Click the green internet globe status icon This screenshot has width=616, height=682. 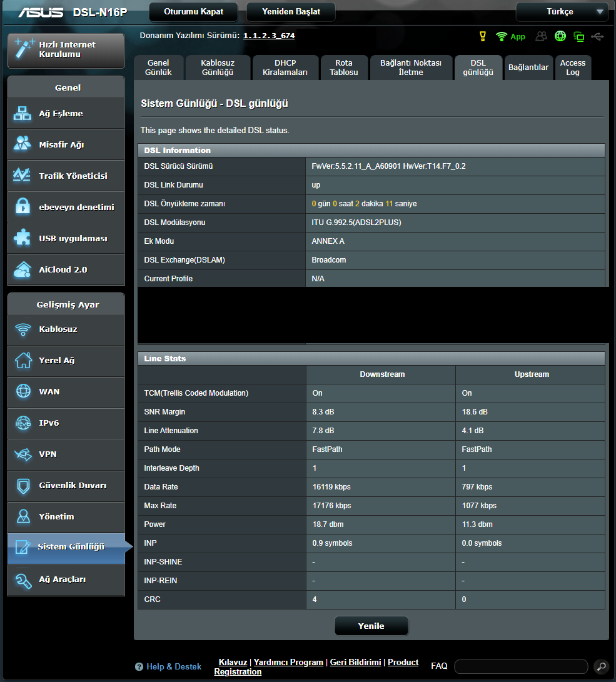[x=560, y=36]
